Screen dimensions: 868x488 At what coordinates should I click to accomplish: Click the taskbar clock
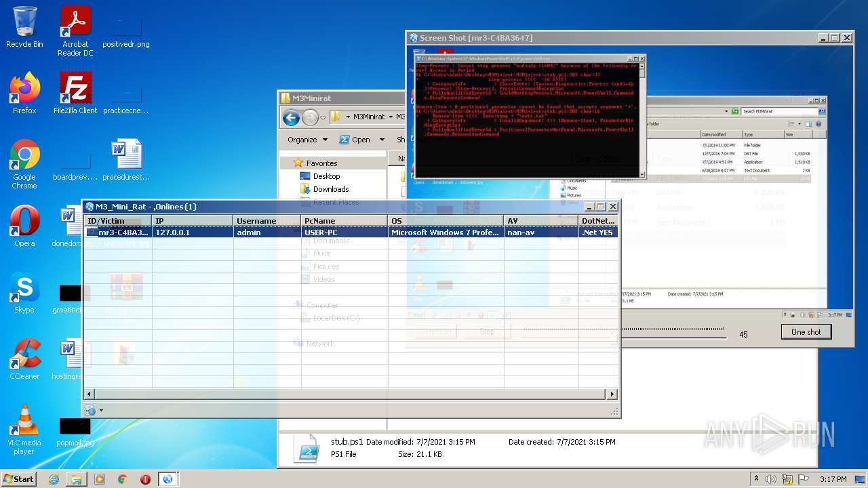(x=832, y=479)
